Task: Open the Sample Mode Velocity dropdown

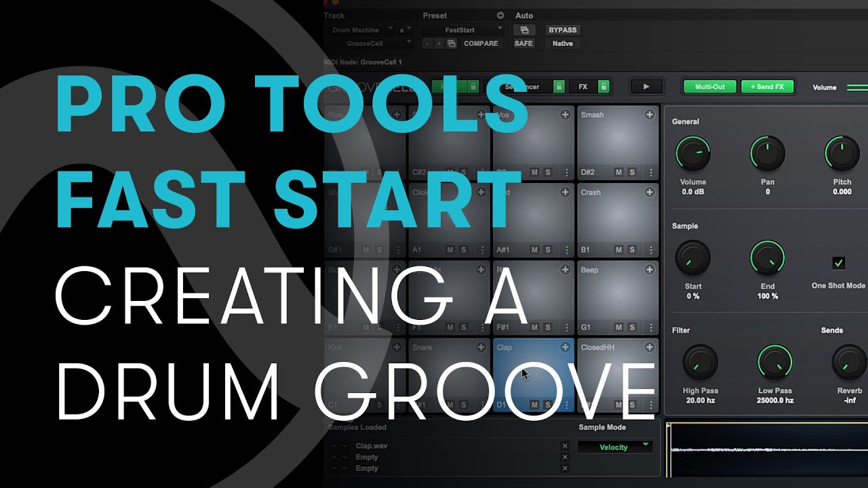Action: tap(614, 447)
